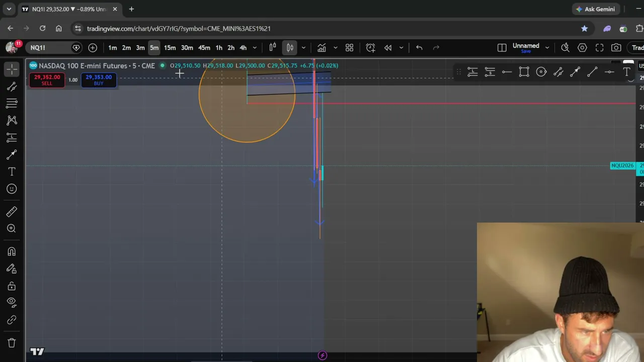This screenshot has width=644, height=362.
Task: Click the Go to realtime lightning icon
Action: 323,355
